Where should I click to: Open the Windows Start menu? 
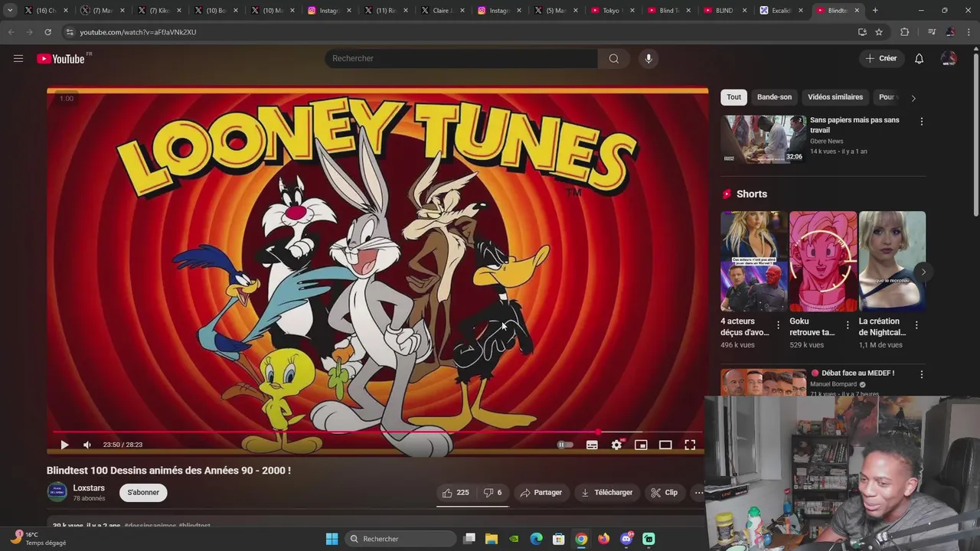point(332,539)
